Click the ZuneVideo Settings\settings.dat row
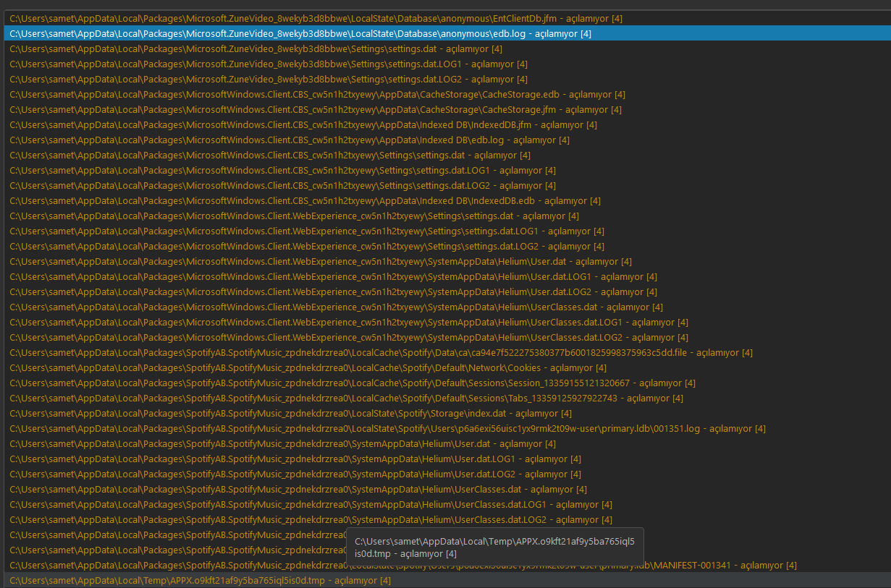The height and width of the screenshot is (588, 891). [x=447, y=48]
